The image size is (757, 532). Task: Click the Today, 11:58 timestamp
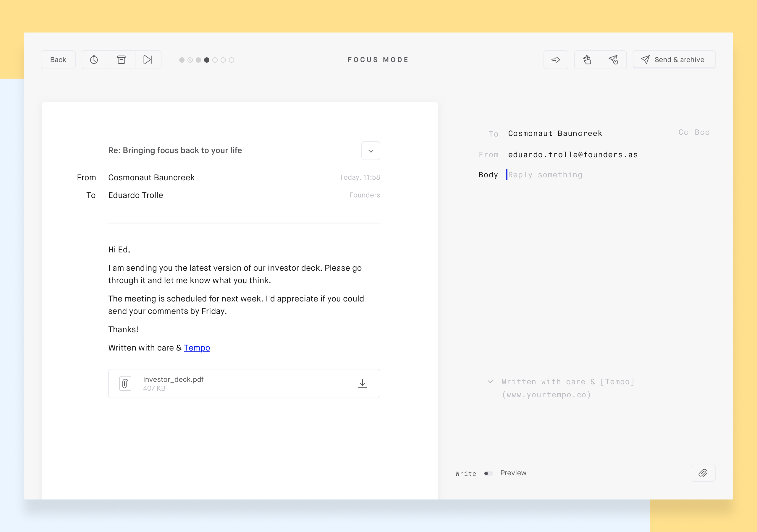[x=360, y=177]
